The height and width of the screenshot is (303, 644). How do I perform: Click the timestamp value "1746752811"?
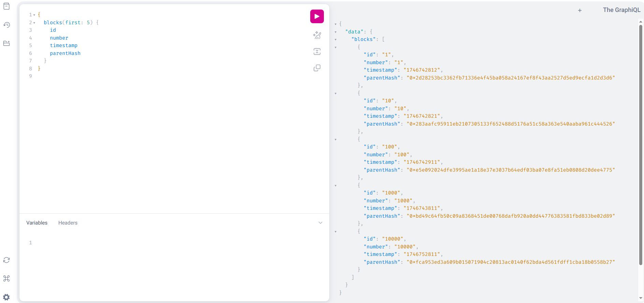point(422,254)
